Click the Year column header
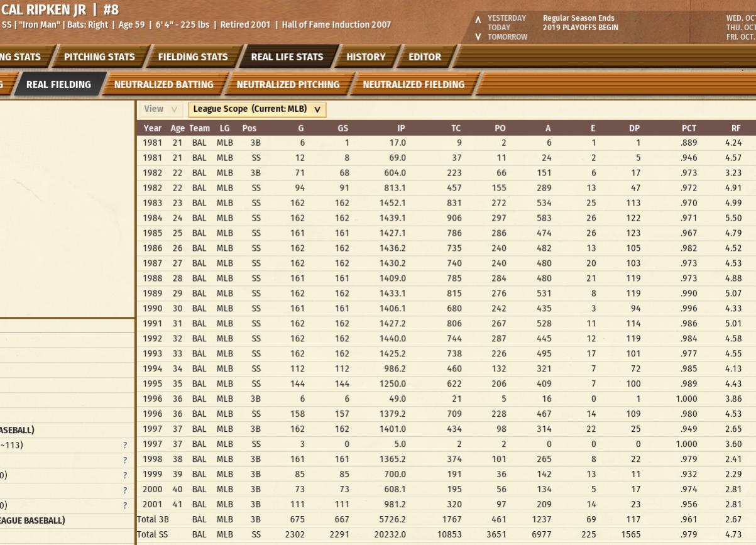Viewport: 756px width, 545px height. (152, 128)
